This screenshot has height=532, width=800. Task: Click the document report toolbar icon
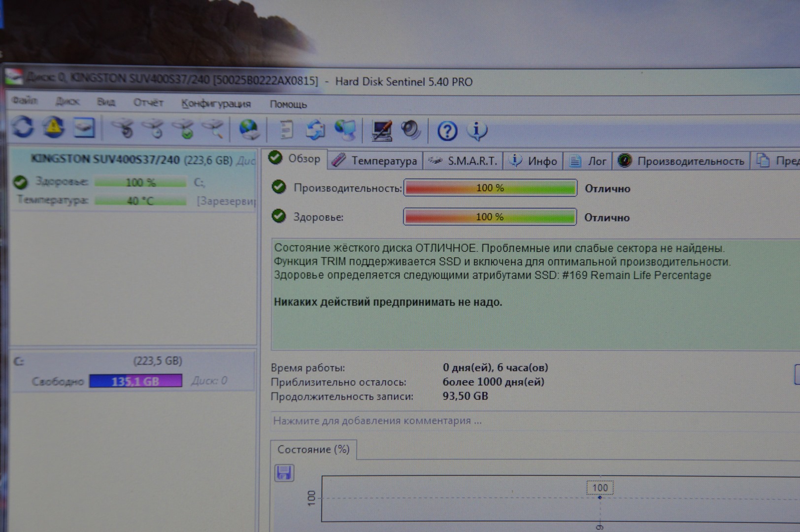tap(286, 130)
